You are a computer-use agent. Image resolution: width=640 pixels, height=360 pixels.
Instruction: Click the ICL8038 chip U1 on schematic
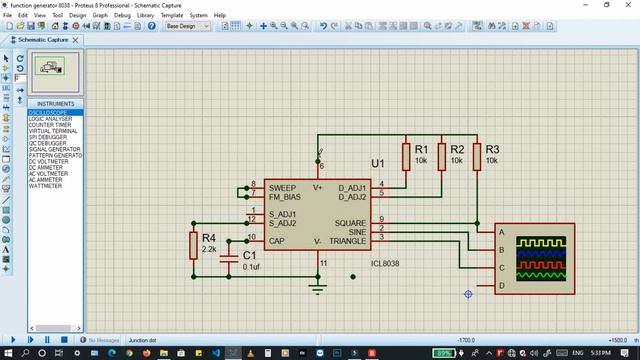[318, 214]
